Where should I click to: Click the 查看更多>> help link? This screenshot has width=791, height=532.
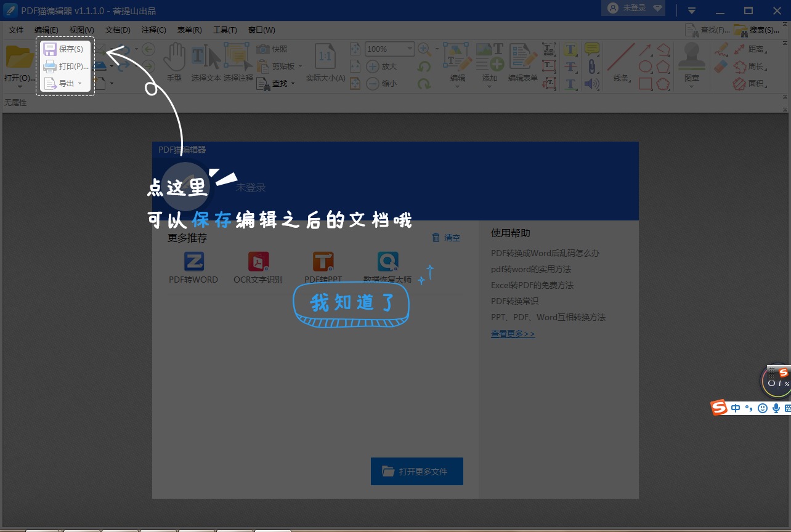(513, 333)
